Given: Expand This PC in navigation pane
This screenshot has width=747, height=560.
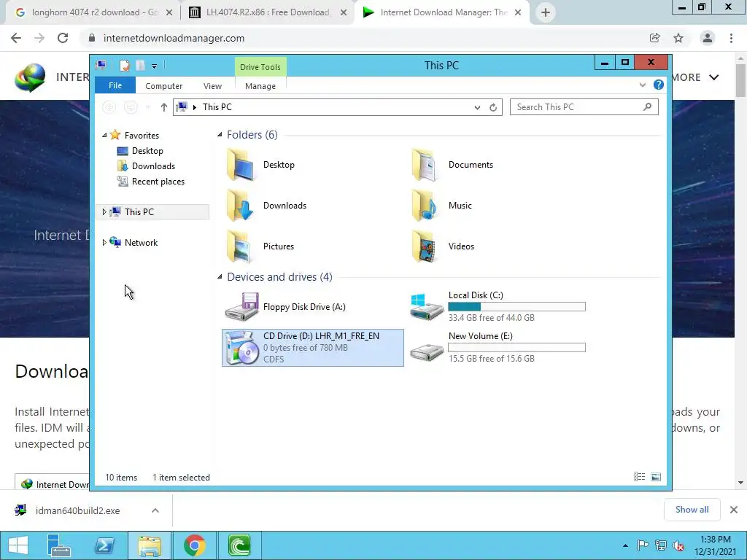Looking at the screenshot, I should click(x=104, y=212).
